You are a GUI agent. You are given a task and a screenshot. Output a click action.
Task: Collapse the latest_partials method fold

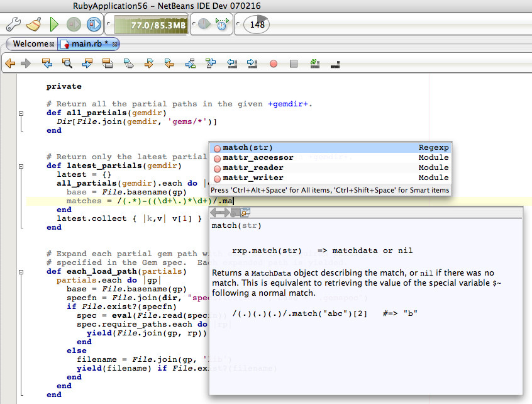point(21,166)
